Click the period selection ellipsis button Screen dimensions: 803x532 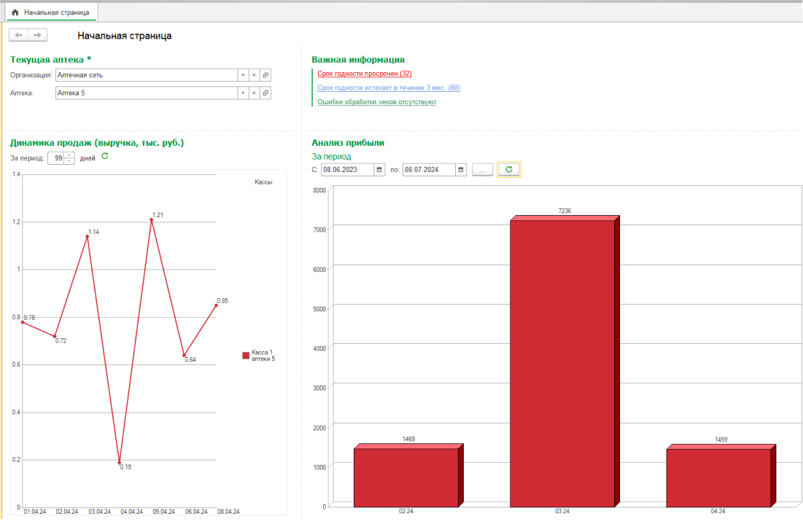tap(483, 170)
